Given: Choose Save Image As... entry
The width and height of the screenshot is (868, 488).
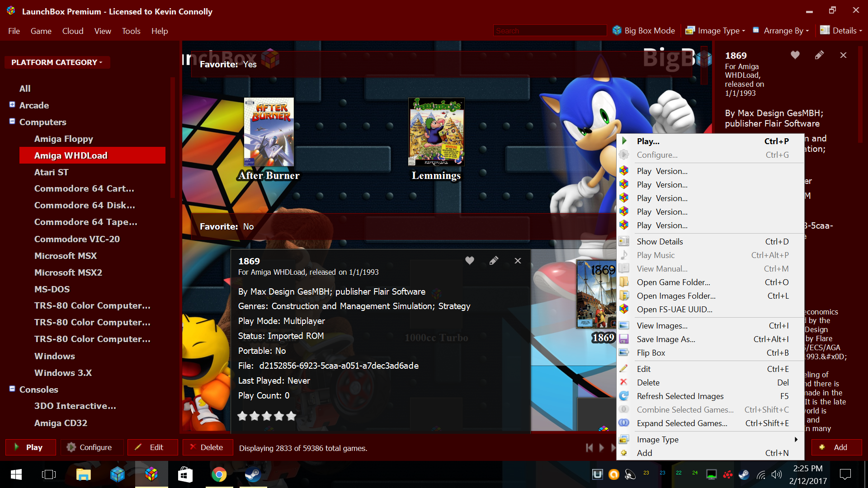Looking at the screenshot, I should (710, 339).
